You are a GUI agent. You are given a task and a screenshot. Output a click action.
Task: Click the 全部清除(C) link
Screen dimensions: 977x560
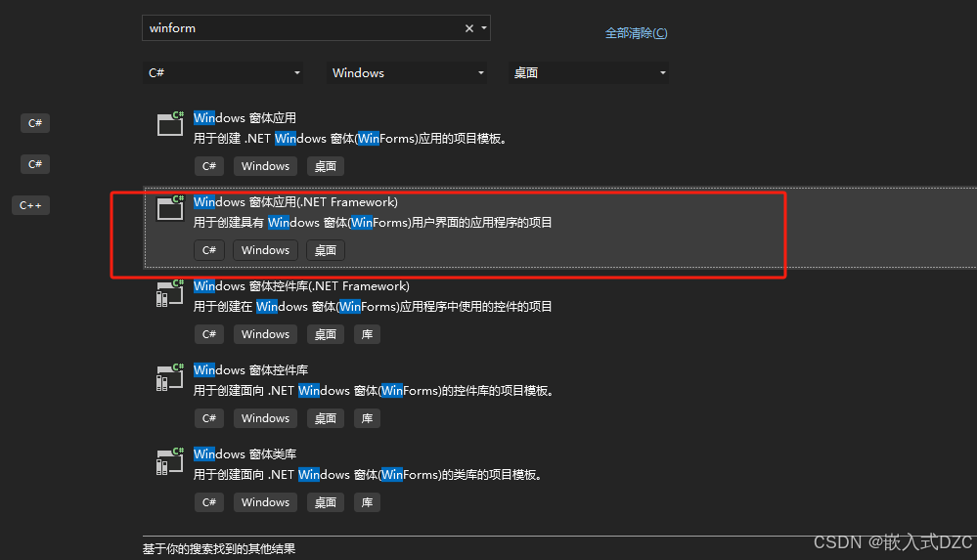pos(636,33)
